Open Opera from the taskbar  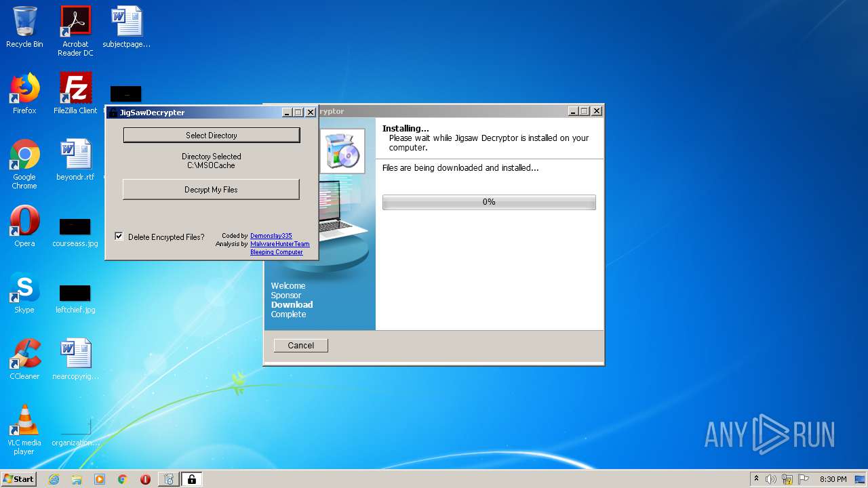click(145, 479)
